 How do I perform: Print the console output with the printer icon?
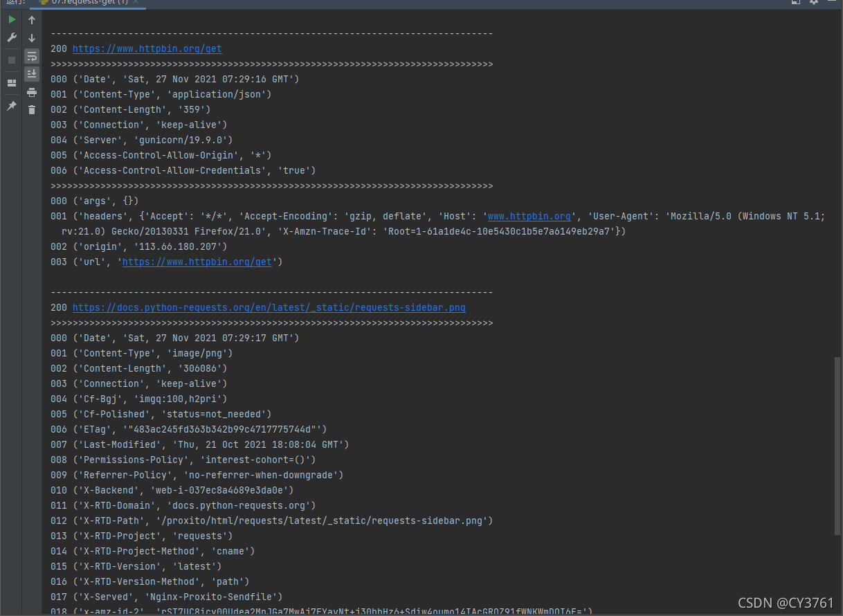[32, 91]
